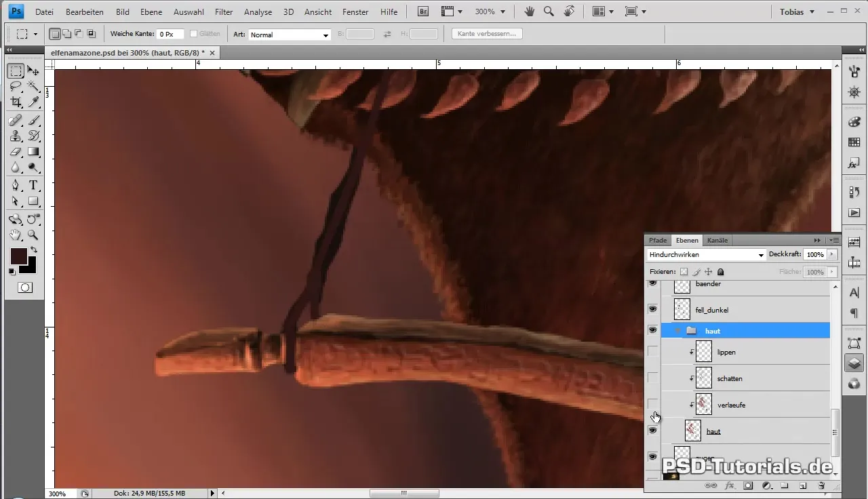Viewport: 868px width, 499px height.
Task: Add a layer mask
Action: click(x=748, y=485)
